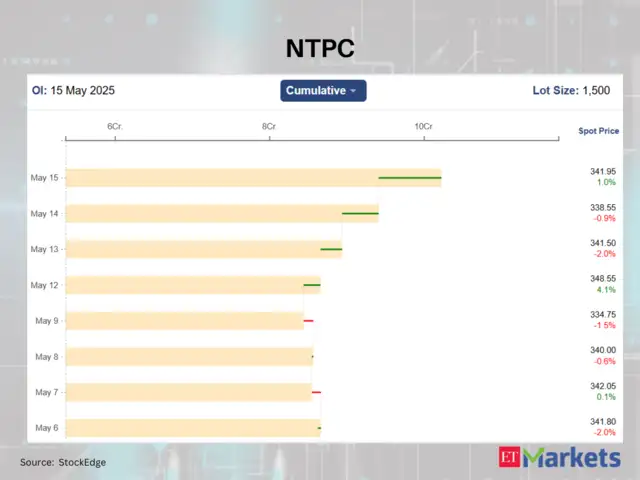The image size is (640, 480).
Task: Select the May 6 row label
Action: click(46, 428)
